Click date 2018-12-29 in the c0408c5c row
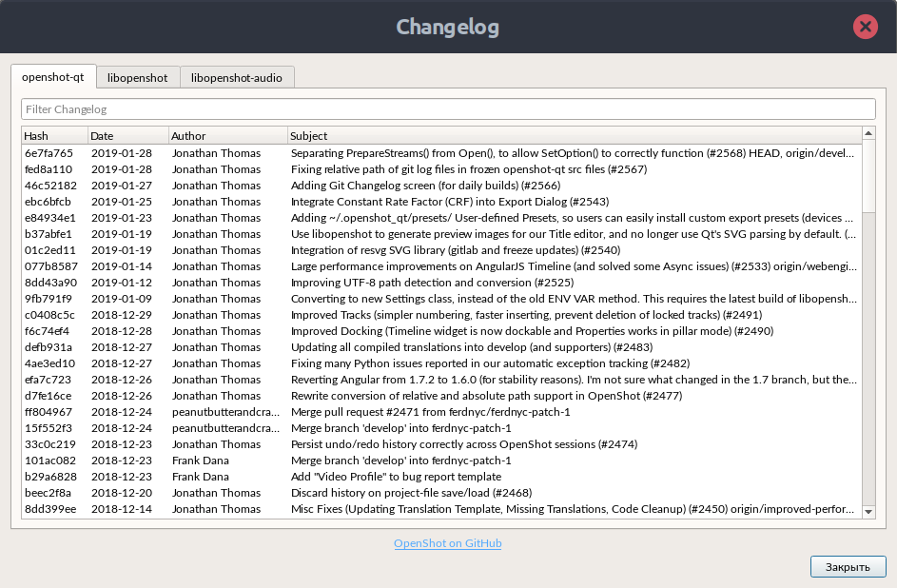The height and width of the screenshot is (588, 897). pyautogui.click(x=122, y=315)
